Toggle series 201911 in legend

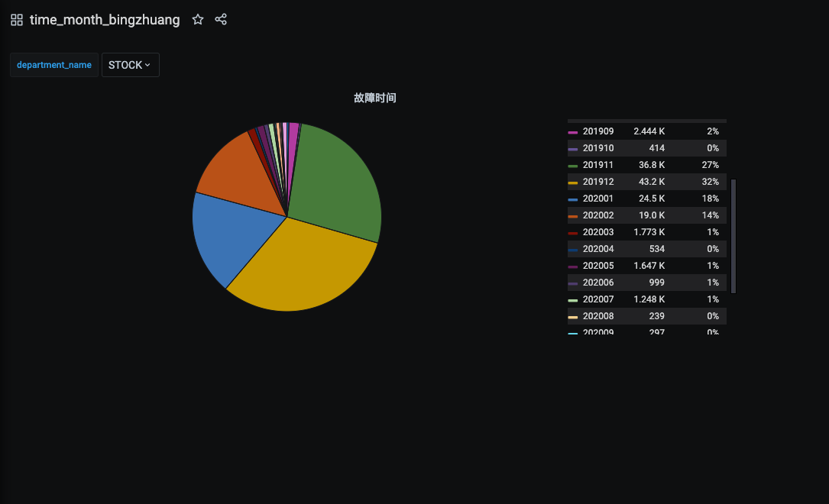598,166
